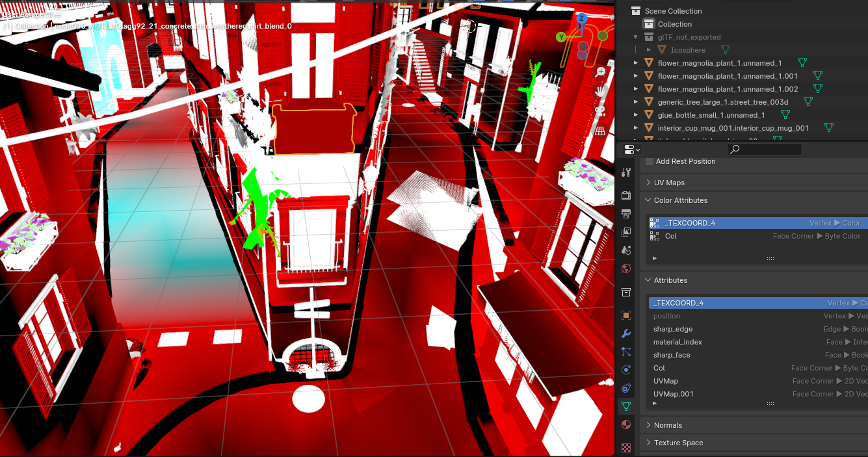Click the properties editor search field
Viewport: 868px width, 457px height.
pos(764,150)
